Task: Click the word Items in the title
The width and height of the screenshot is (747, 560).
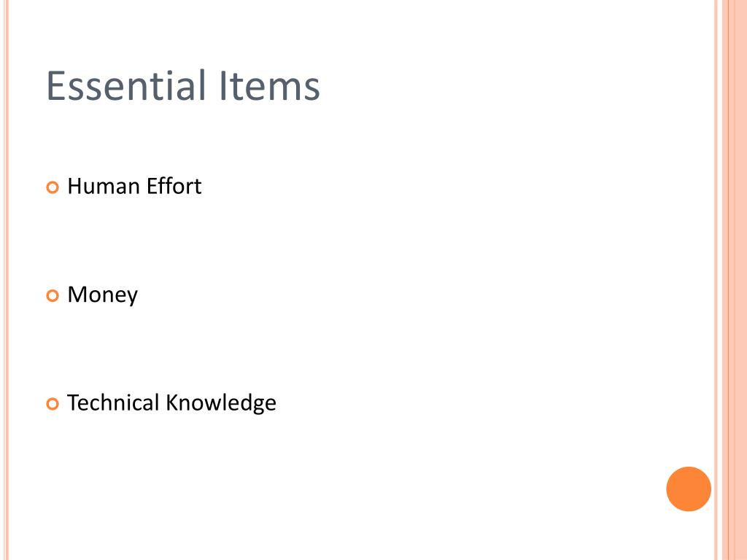Action: click(269, 86)
